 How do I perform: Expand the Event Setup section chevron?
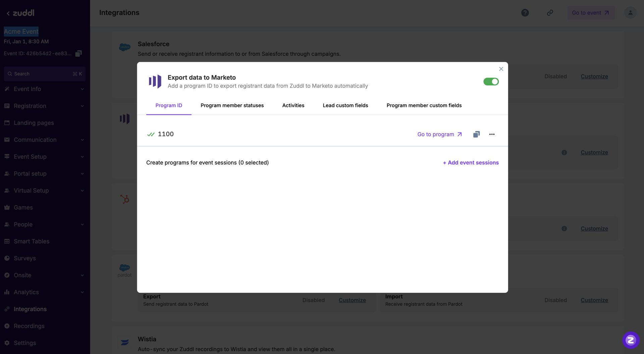click(82, 157)
